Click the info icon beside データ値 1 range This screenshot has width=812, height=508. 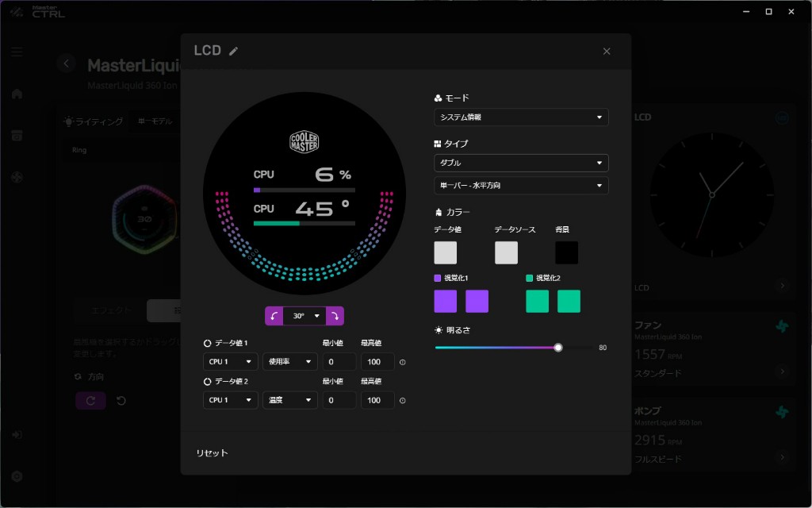[402, 362]
